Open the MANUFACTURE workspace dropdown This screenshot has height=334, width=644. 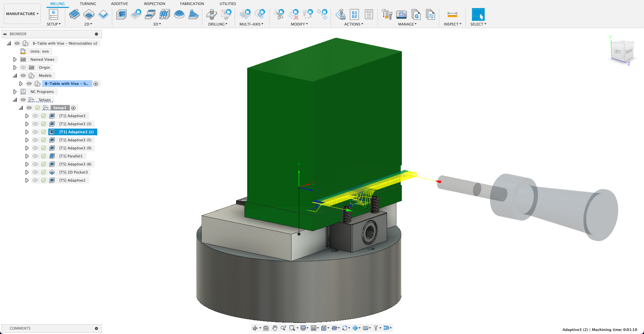[22, 14]
